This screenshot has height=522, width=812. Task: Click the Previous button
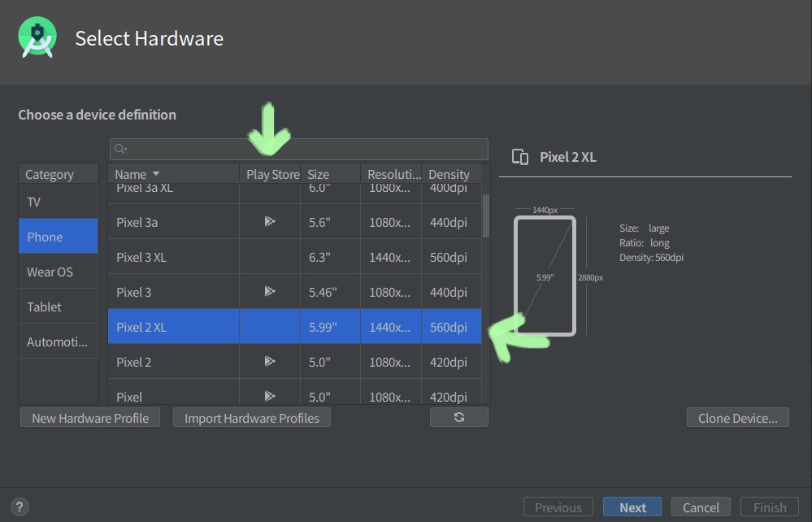[558, 507]
